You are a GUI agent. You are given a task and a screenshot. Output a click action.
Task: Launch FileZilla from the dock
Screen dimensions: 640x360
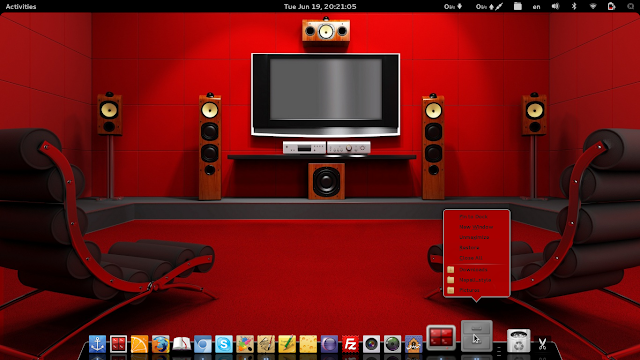(350, 344)
